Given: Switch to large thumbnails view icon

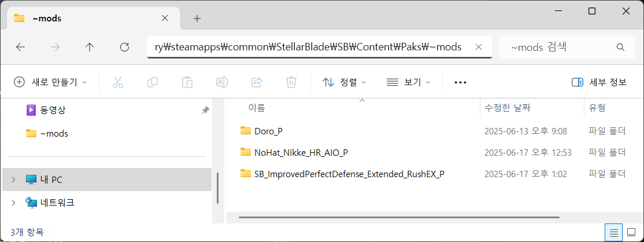Looking at the screenshot, I should coord(631,233).
